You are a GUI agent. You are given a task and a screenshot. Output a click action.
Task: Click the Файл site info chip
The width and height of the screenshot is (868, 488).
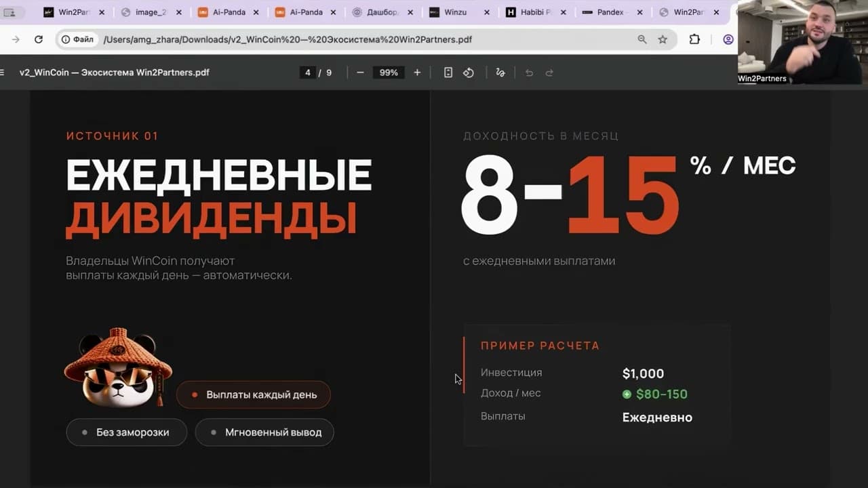pyautogui.click(x=77, y=39)
